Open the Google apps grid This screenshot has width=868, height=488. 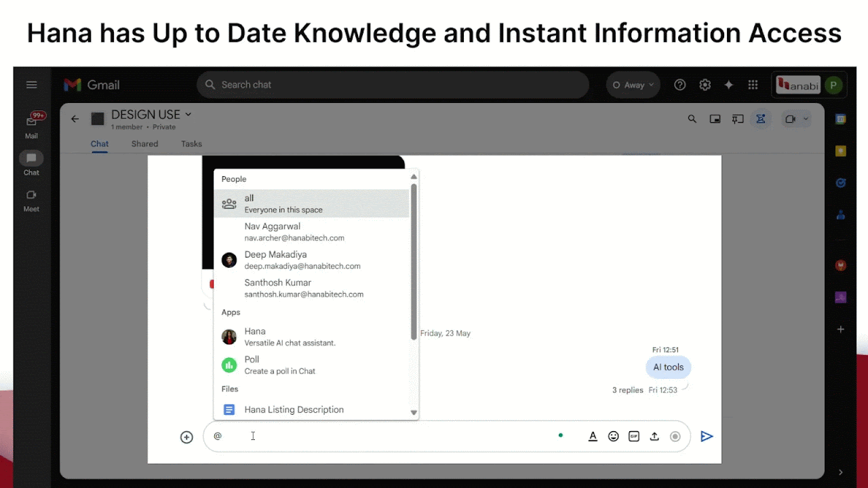tap(753, 85)
